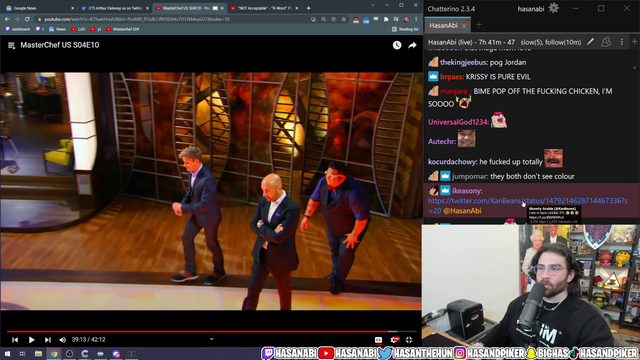Open the dashboard bookmark
The height and width of the screenshot is (360, 640).
(x=18, y=29)
